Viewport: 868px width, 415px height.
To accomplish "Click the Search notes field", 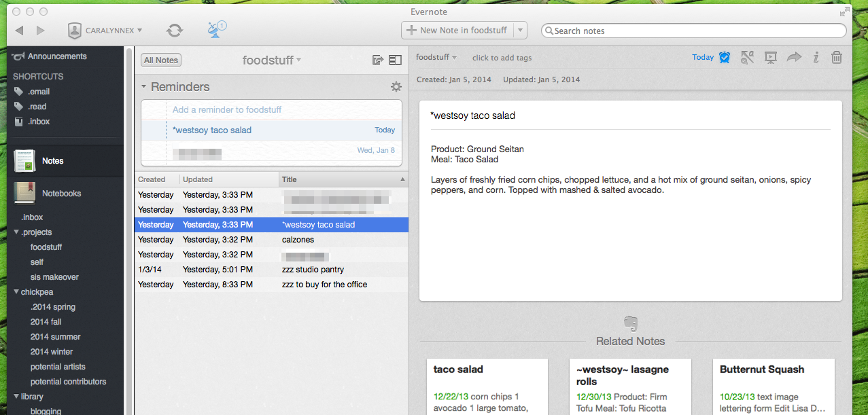I will click(694, 31).
